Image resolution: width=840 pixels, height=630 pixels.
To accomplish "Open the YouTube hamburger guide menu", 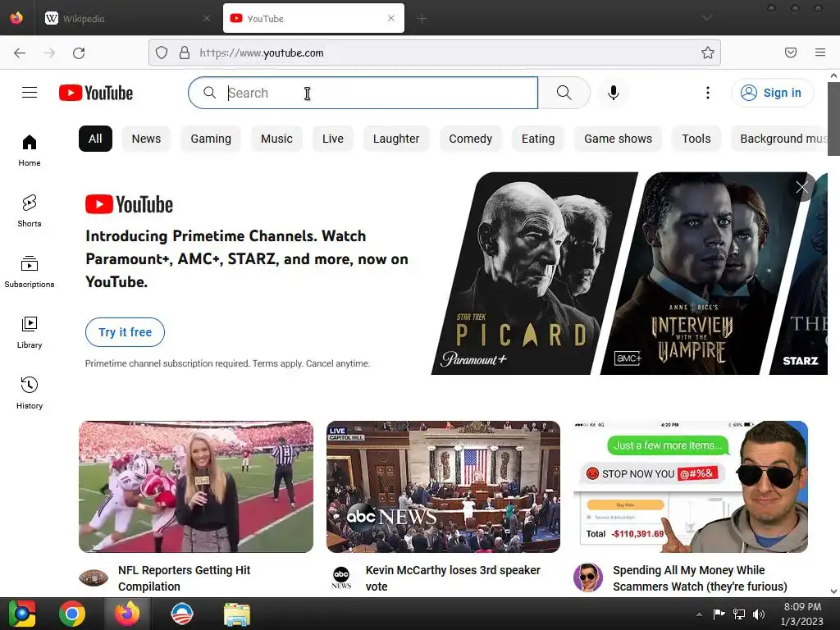I will pos(30,93).
